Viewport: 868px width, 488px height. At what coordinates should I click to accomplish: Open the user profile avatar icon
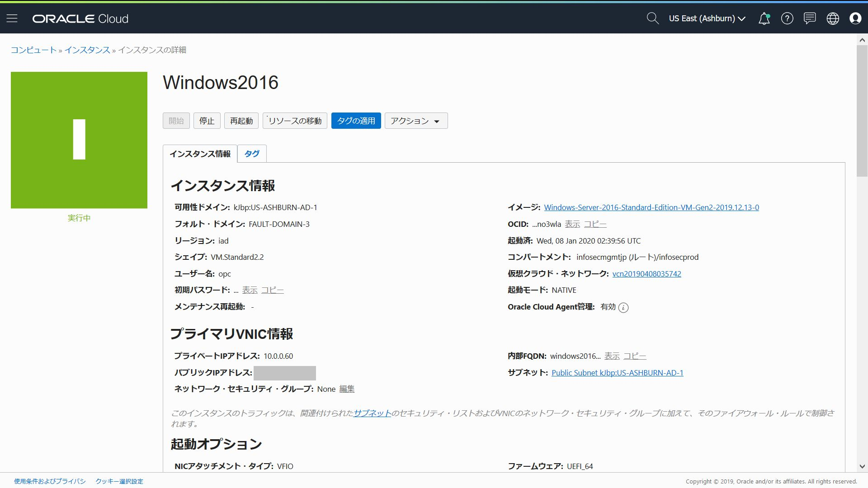pyautogui.click(x=855, y=19)
